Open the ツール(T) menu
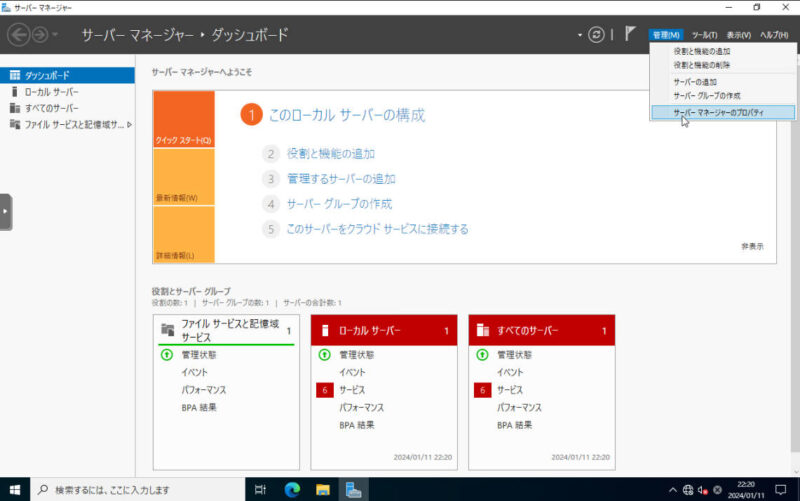The height and width of the screenshot is (501, 800). point(704,35)
